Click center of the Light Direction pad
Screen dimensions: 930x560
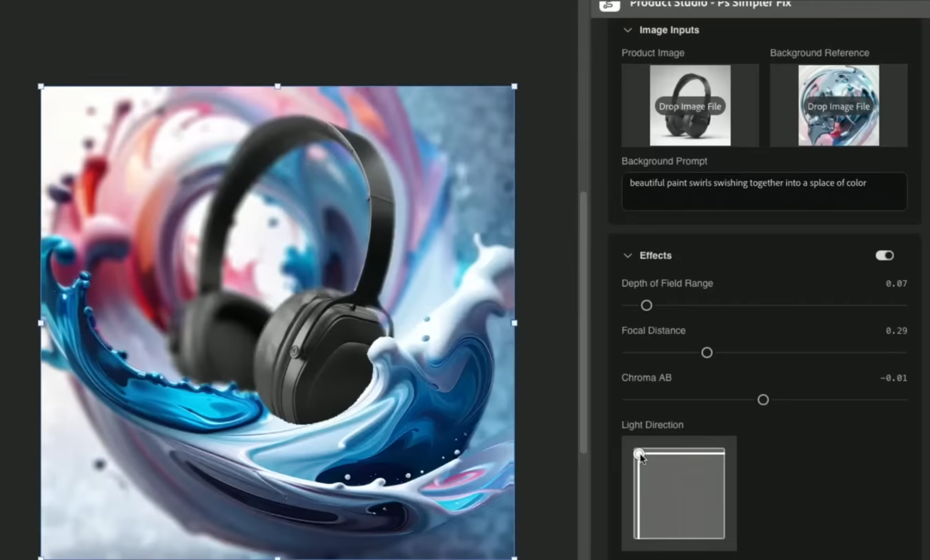point(679,494)
